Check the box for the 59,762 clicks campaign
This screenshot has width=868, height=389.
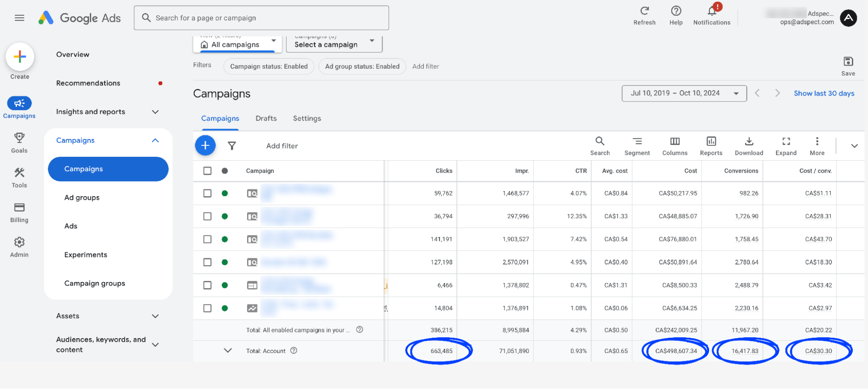208,193
